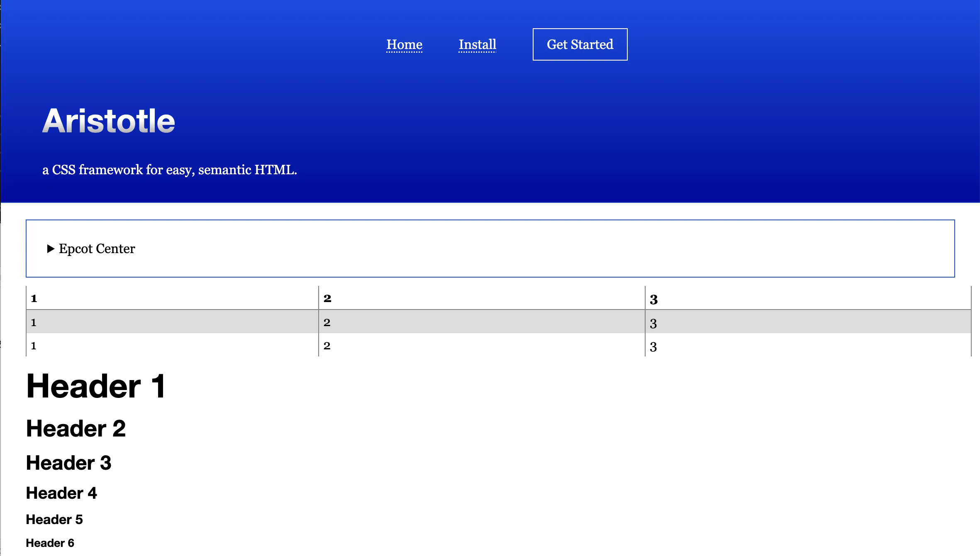This screenshot has width=980, height=556.
Task: Click the Header 4 heading
Action: tap(61, 493)
